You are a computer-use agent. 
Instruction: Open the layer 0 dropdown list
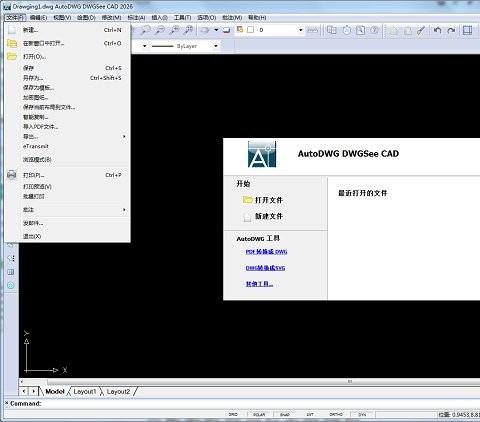[x=301, y=30]
